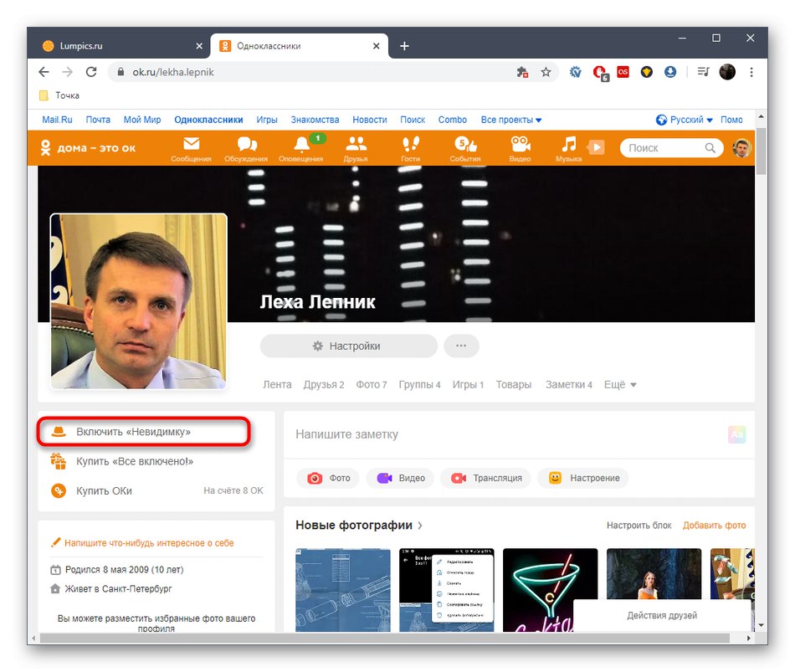The width and height of the screenshot is (795, 672).
Task: Click Настроить блок link
Action: pos(639,526)
